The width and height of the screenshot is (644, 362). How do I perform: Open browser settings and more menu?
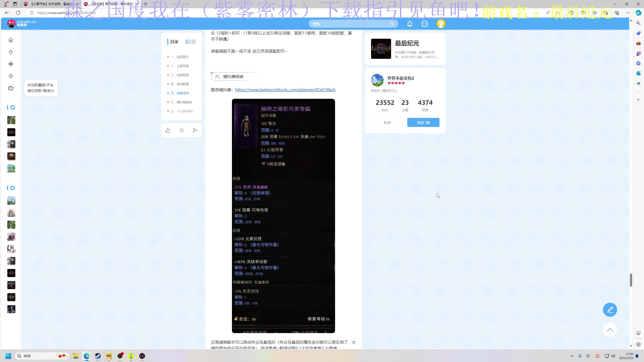pos(628,13)
